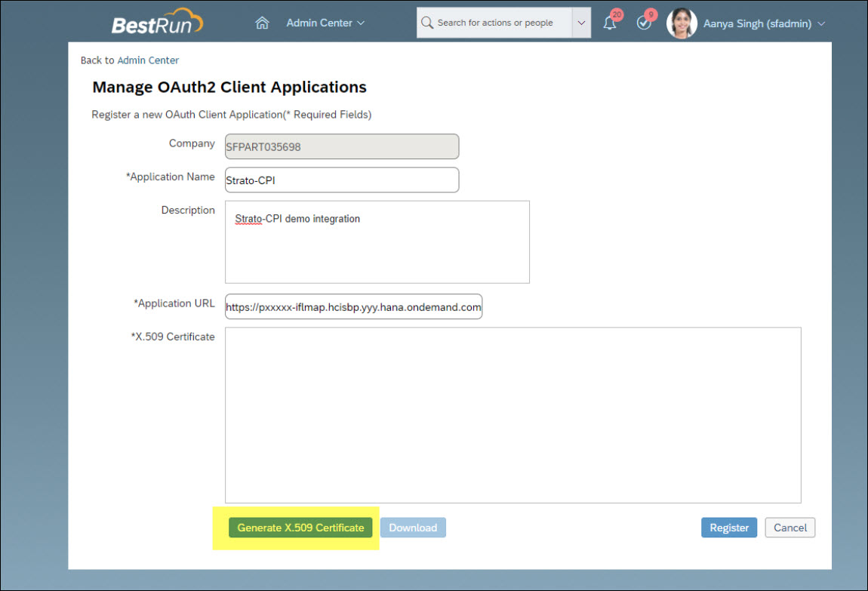This screenshot has height=591, width=868.
Task: Open the to-do checkmark icon
Action: click(x=644, y=23)
